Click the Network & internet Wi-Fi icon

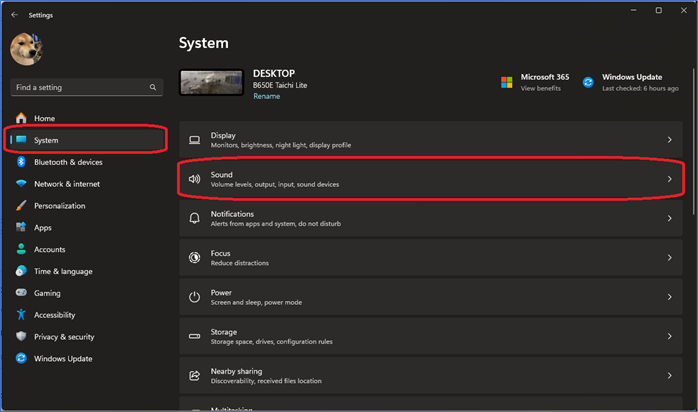[20, 184]
